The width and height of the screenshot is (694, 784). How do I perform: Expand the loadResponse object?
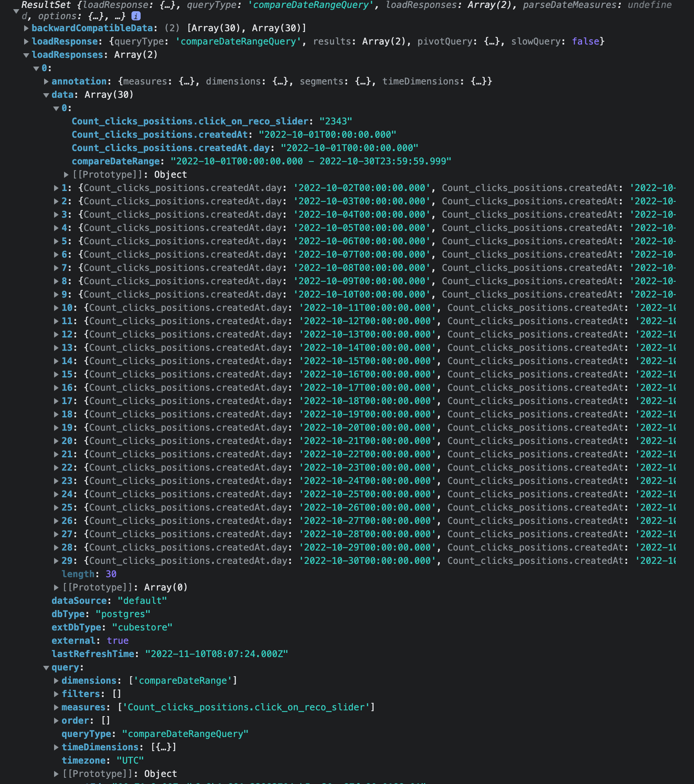(x=26, y=42)
